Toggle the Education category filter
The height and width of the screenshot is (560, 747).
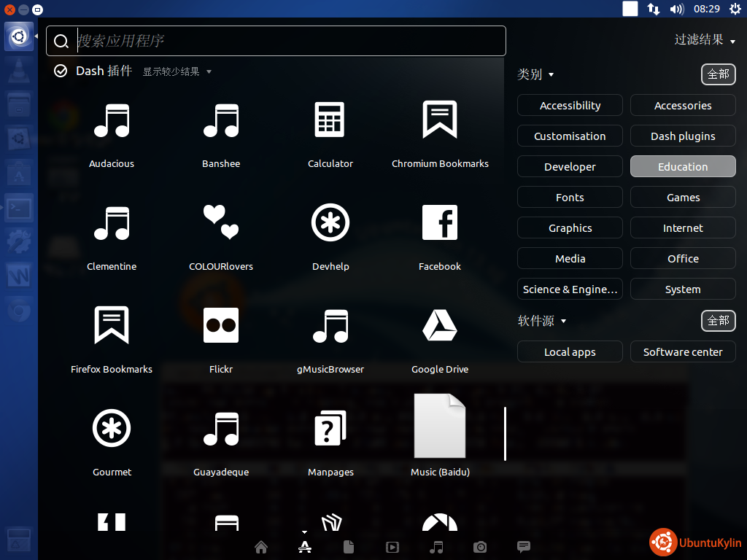click(683, 167)
